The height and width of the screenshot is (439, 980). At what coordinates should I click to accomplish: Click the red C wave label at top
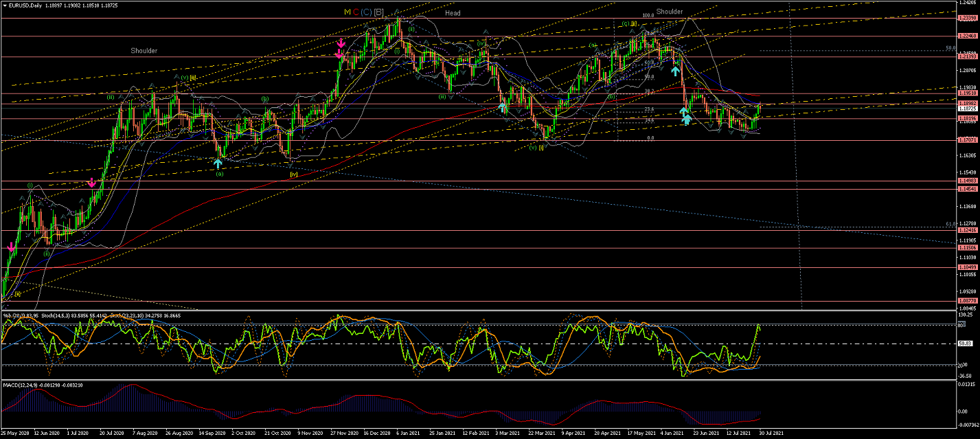356,12
